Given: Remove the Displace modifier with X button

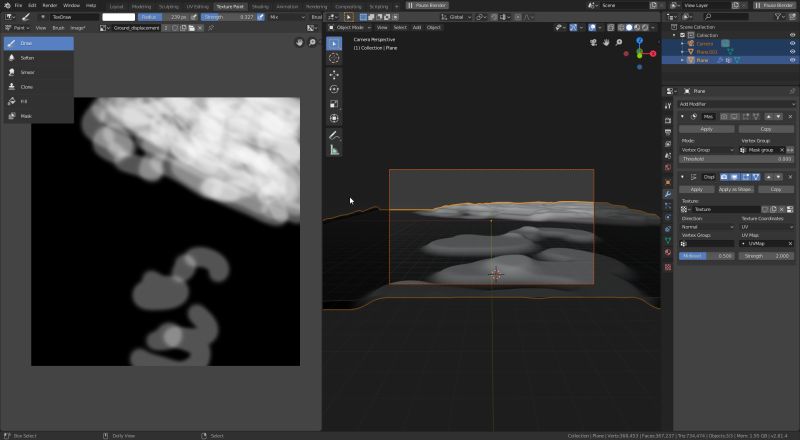Looking at the screenshot, I should click(790, 177).
